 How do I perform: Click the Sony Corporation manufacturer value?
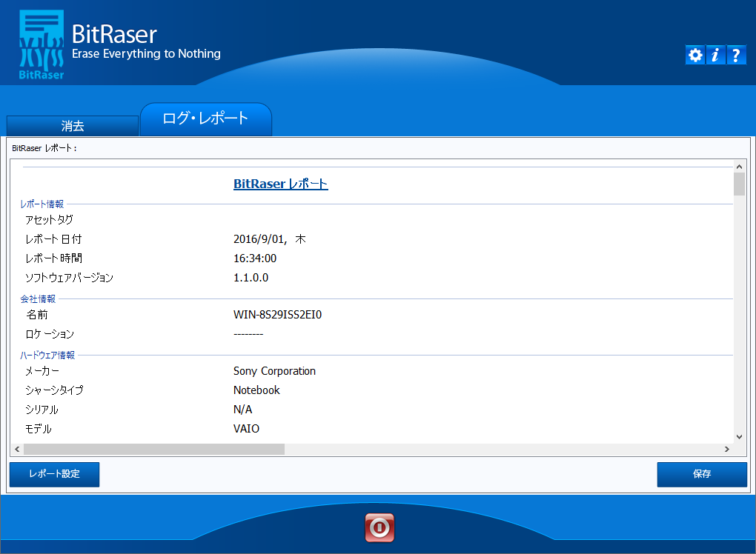click(x=274, y=371)
